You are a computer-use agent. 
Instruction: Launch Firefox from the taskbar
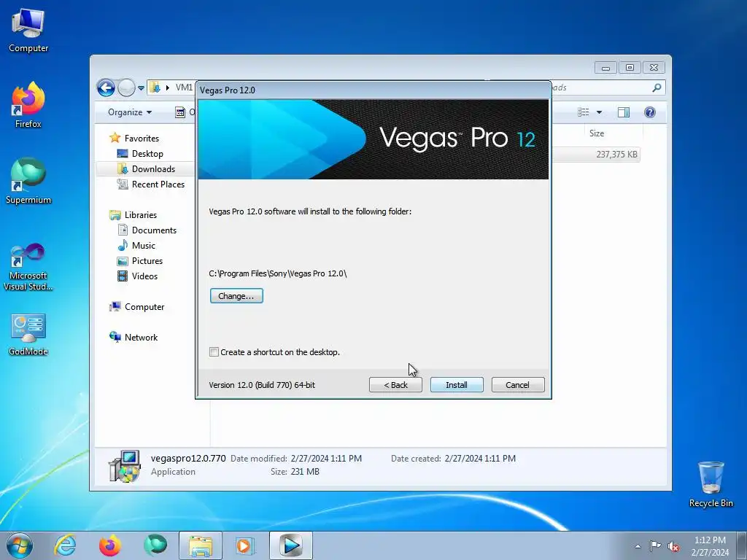[x=110, y=545]
